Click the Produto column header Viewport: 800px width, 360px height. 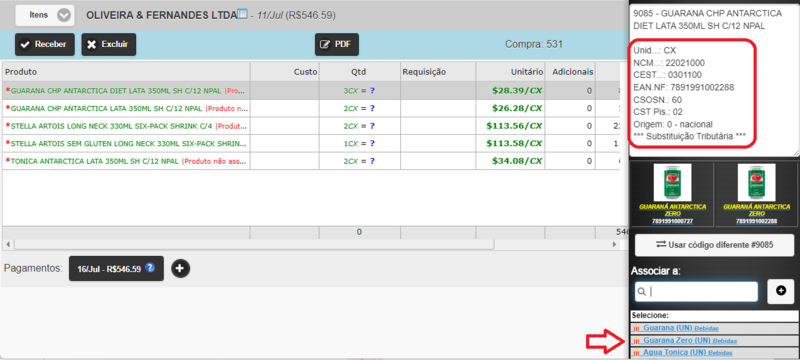coord(126,72)
